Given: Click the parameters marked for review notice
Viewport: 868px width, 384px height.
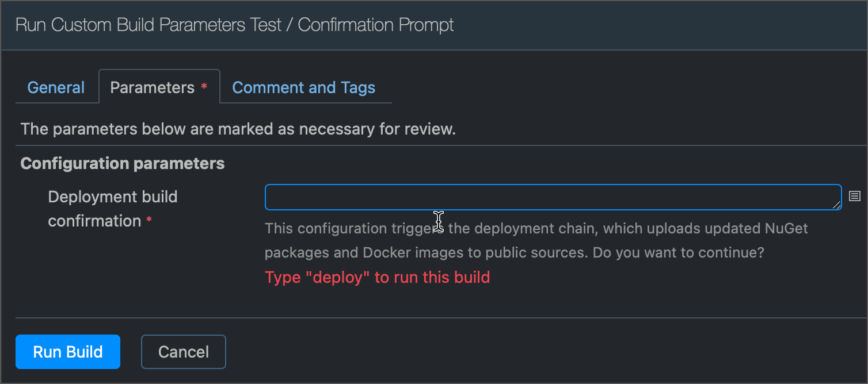Looking at the screenshot, I should 238,129.
